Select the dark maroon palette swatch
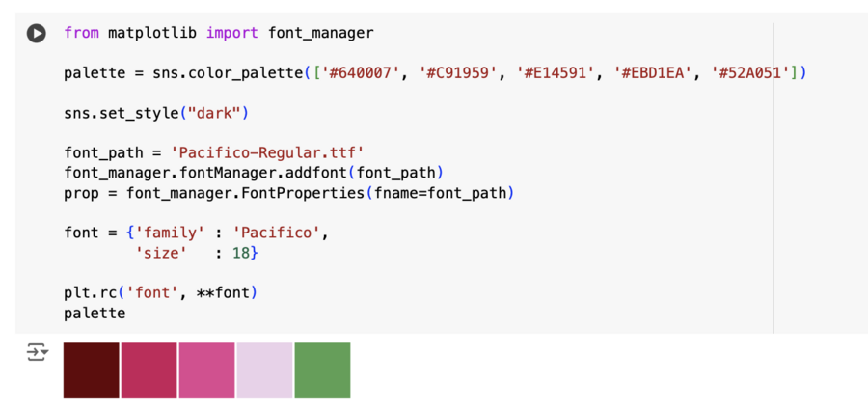This screenshot has height=411, width=868. coord(92,370)
